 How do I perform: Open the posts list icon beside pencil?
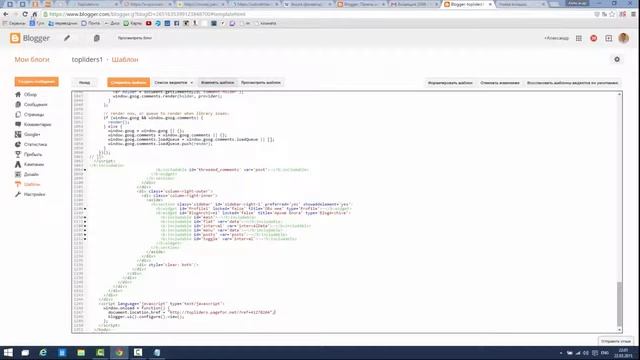point(97,38)
